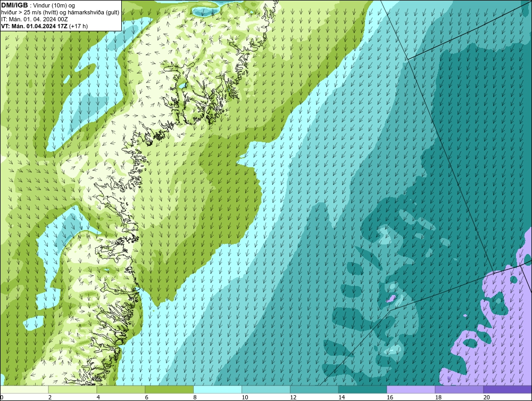This screenshot has width=532, height=401.
Task: Click the 16-18 m/s lavender swatch
Action: 411,389
